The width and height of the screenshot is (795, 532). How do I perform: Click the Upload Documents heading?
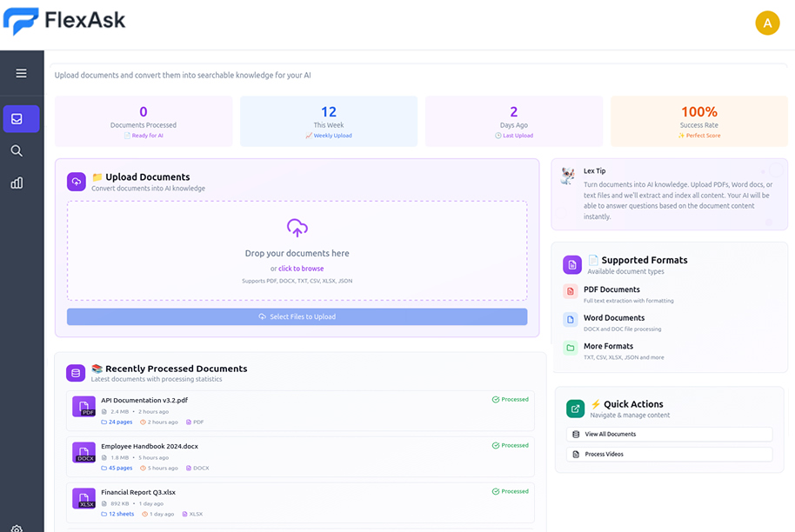tap(148, 176)
